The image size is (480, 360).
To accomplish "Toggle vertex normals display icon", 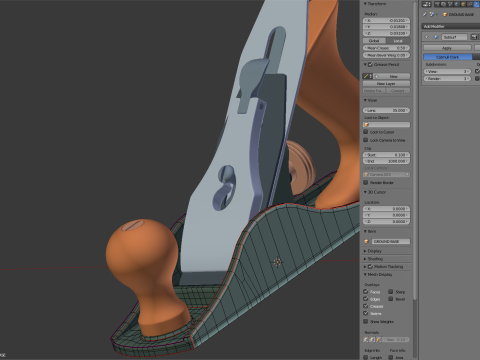I will [365, 339].
